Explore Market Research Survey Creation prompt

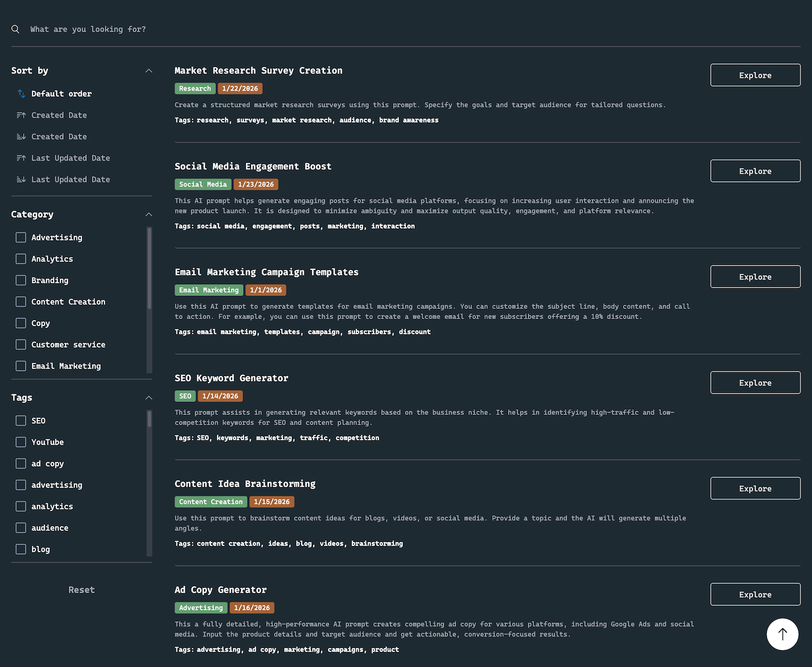click(755, 75)
